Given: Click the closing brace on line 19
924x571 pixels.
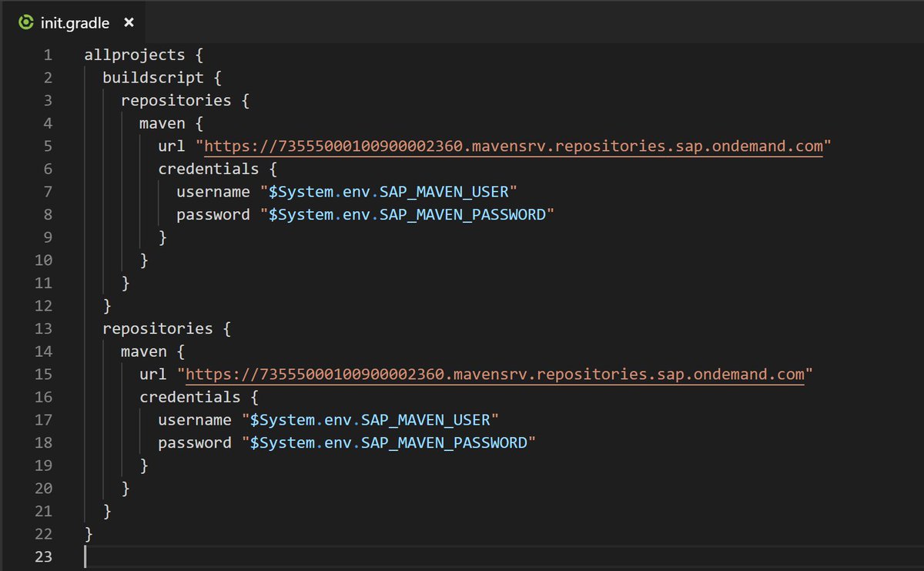Looking at the screenshot, I should pos(144,465).
